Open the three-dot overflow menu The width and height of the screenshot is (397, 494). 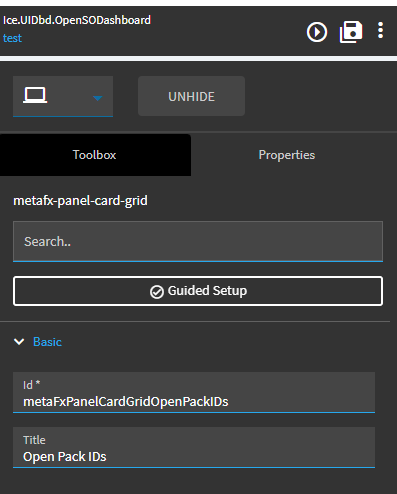pos(380,31)
